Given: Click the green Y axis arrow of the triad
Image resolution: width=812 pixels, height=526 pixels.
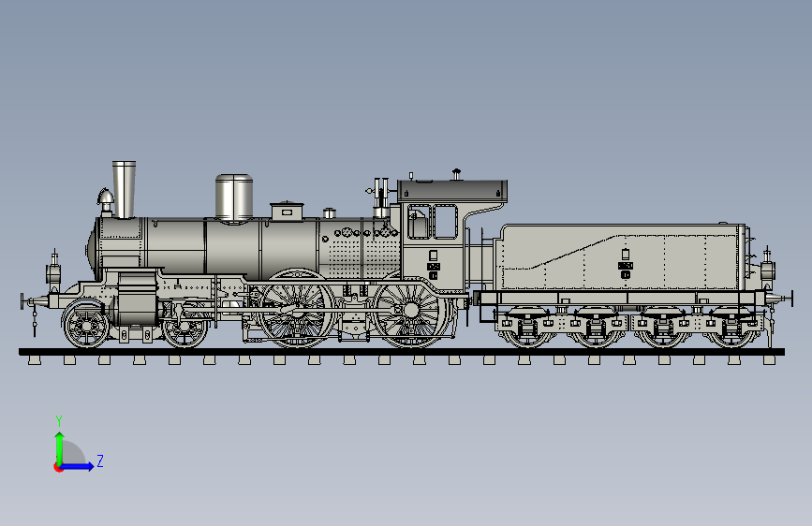Looking at the screenshot, I should (x=60, y=447).
